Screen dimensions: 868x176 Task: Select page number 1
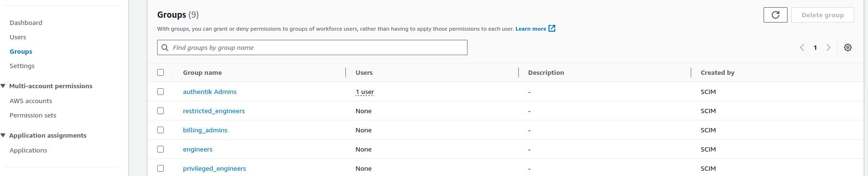[815, 47]
